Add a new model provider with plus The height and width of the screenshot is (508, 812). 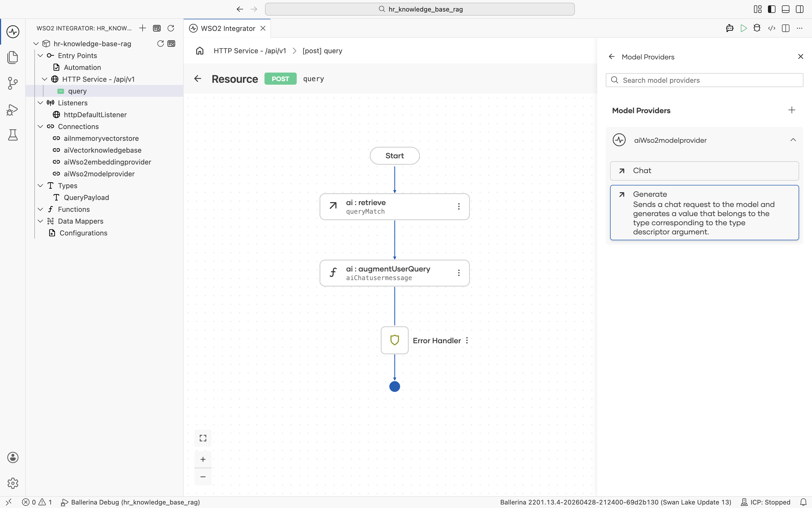click(792, 110)
